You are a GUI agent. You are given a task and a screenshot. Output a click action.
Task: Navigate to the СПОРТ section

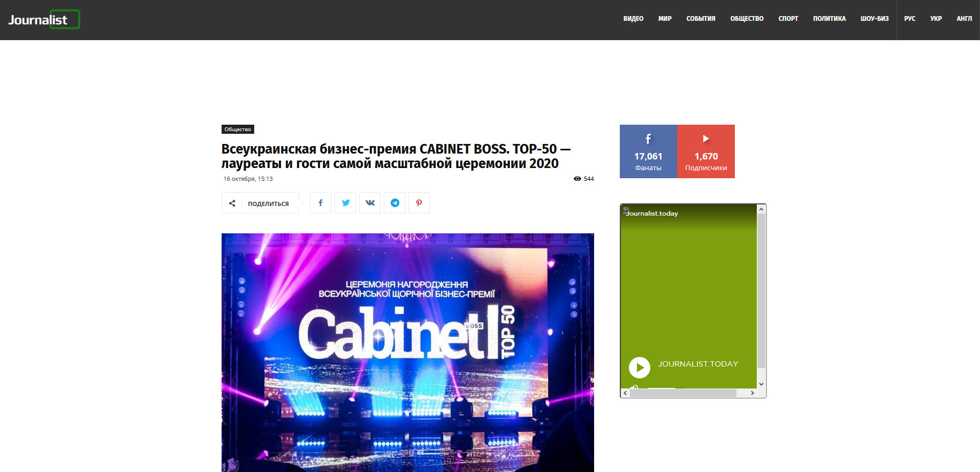point(788,19)
